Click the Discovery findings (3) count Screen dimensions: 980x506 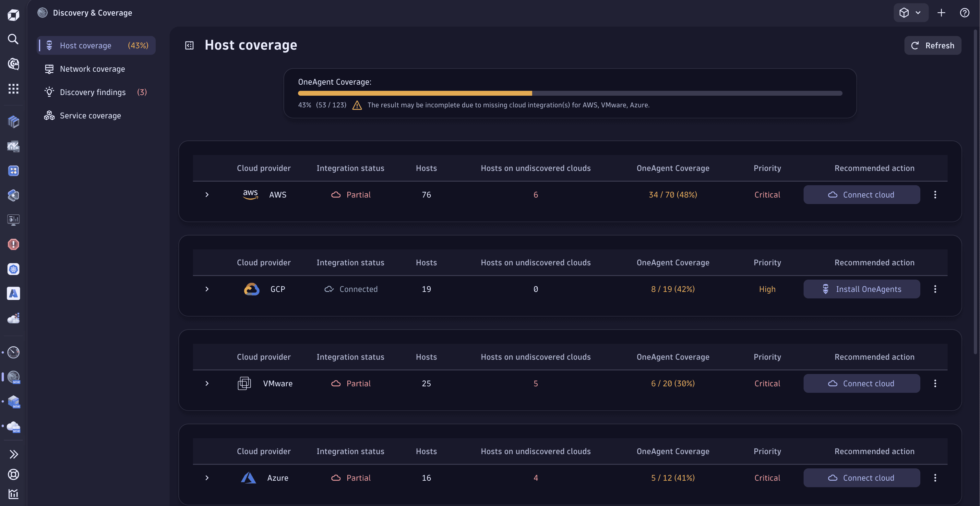pyautogui.click(x=142, y=92)
